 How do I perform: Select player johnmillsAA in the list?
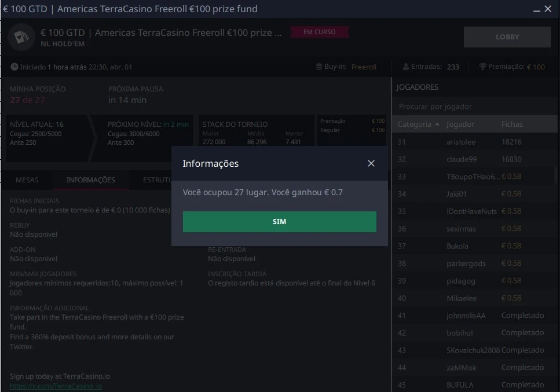tap(466, 316)
